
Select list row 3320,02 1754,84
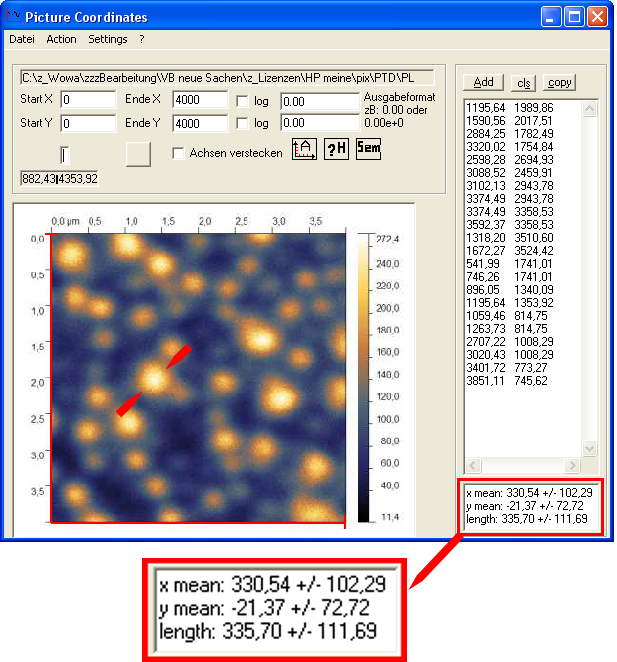(x=510, y=147)
